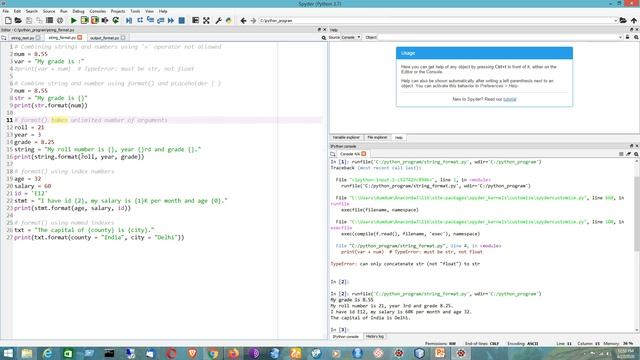Change to the parent directory
Viewport: 640px width, 360px height.
coord(633,20)
